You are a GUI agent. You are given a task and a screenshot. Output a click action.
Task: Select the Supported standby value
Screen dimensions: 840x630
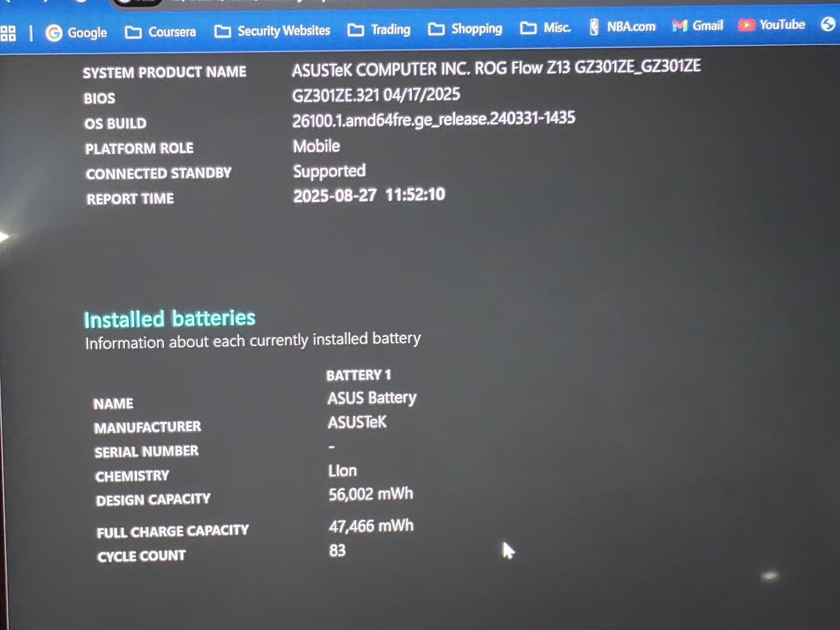click(330, 171)
